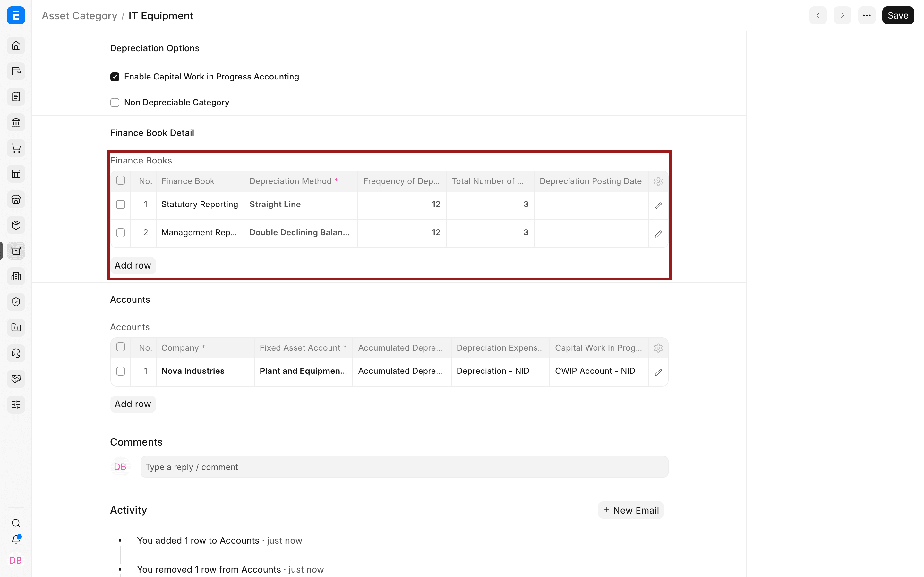
Task: Open the Finance Books table settings gear
Action: tap(658, 181)
